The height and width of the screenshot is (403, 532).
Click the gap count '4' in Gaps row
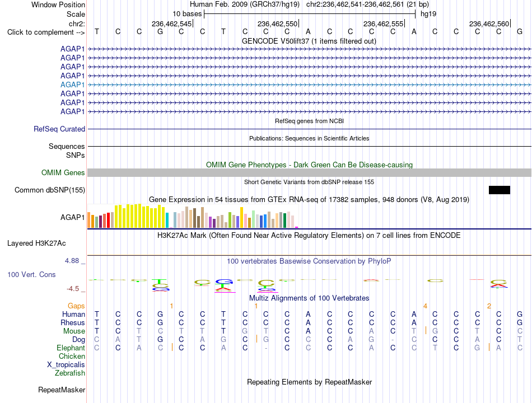425,306
